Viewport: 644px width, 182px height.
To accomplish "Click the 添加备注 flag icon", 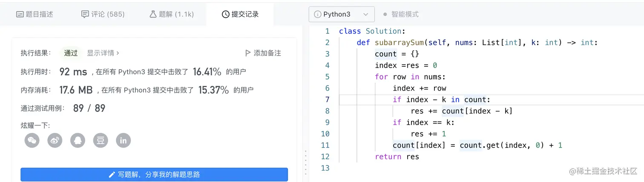I will click(247, 53).
